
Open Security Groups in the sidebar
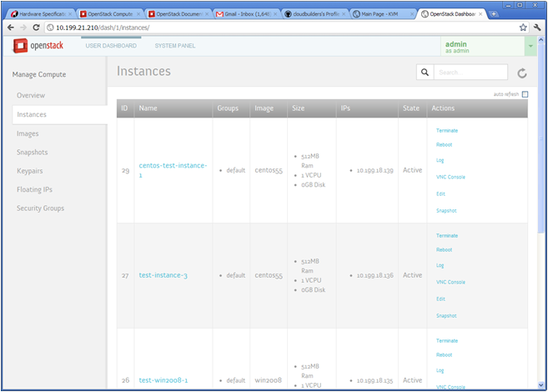pyautogui.click(x=41, y=209)
